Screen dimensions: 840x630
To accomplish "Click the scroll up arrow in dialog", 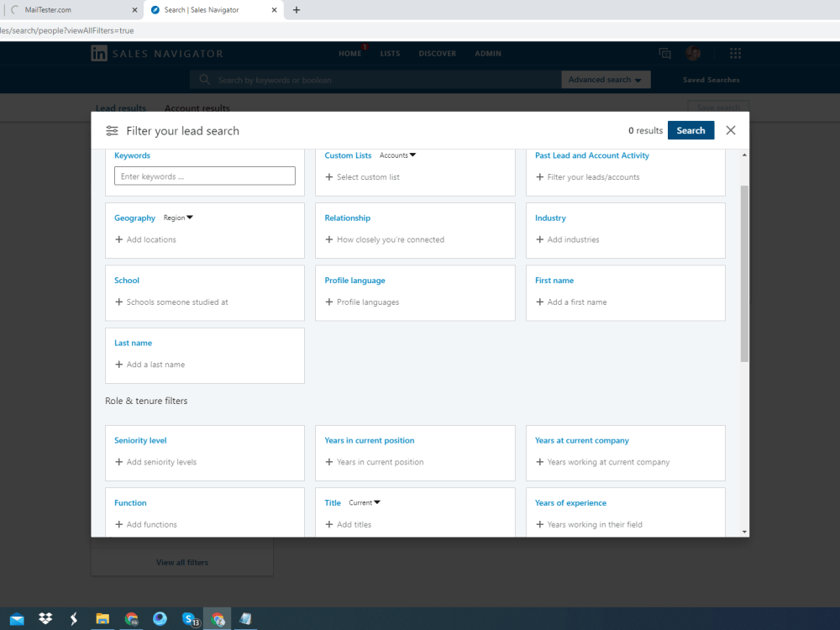I will tap(744, 155).
